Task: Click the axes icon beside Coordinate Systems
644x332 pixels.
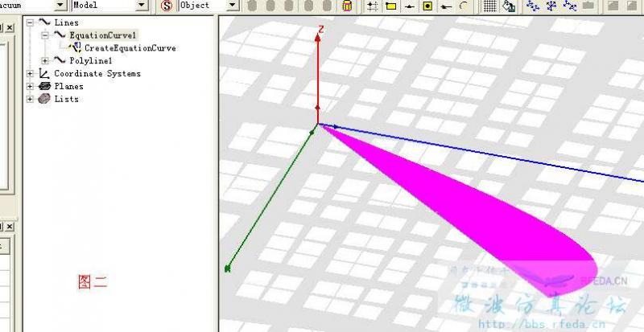Action: point(44,73)
